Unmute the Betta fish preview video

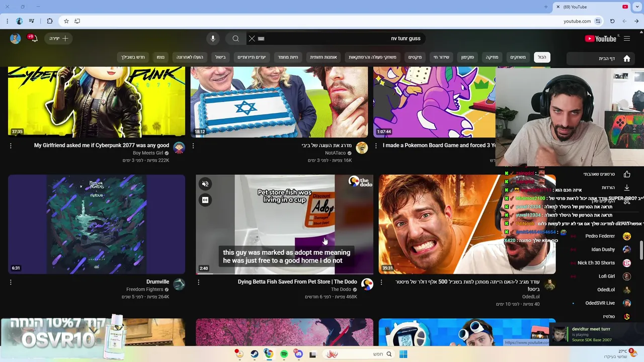(205, 184)
